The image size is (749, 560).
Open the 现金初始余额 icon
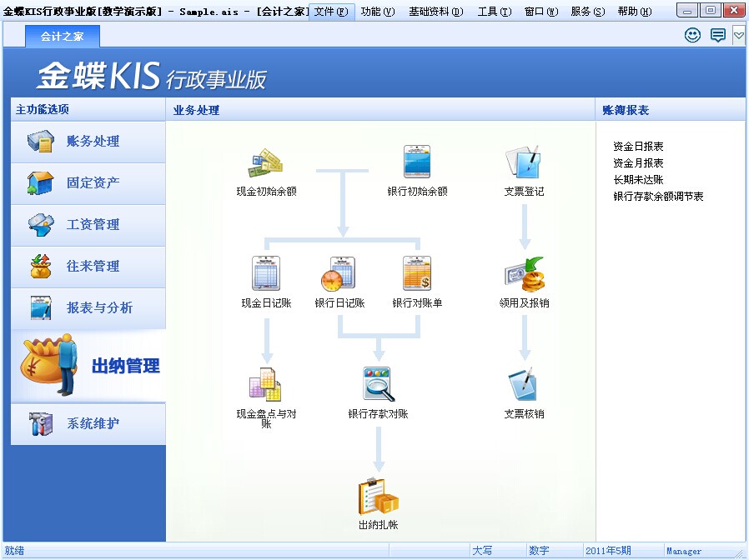pos(265,163)
